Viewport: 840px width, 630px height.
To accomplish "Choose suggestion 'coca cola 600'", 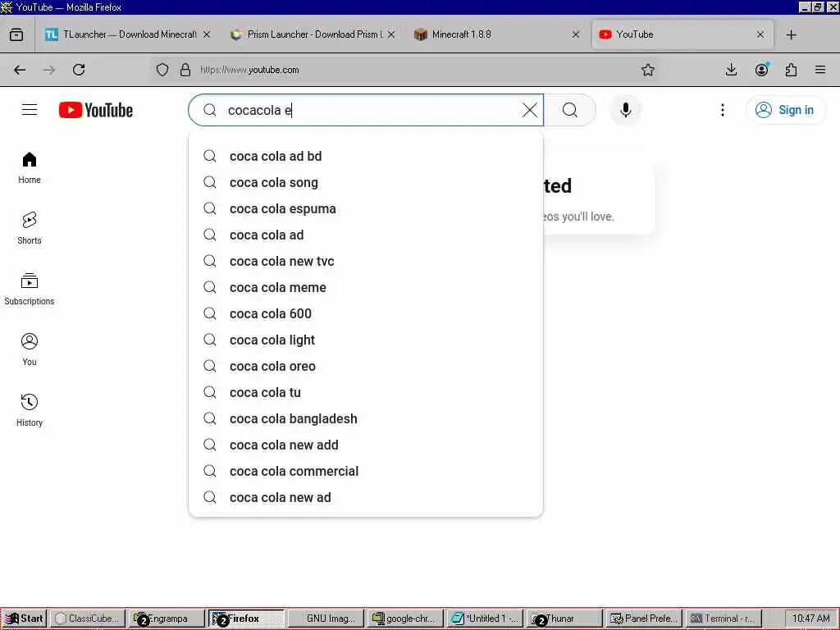I will pos(366,313).
